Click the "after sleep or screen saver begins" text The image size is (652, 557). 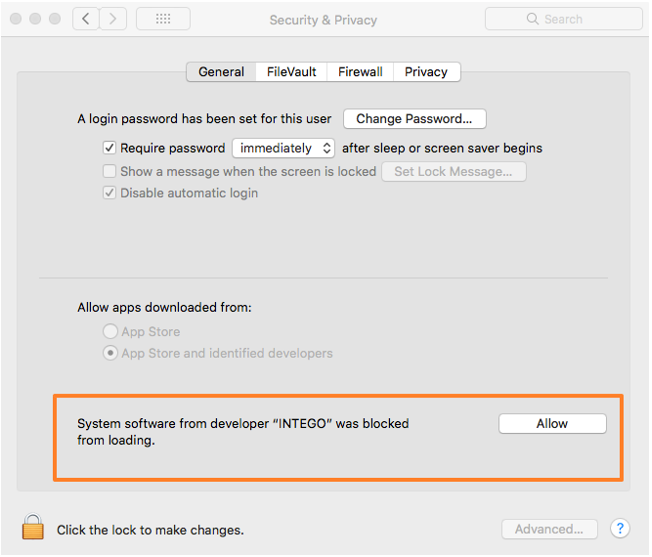(x=442, y=148)
